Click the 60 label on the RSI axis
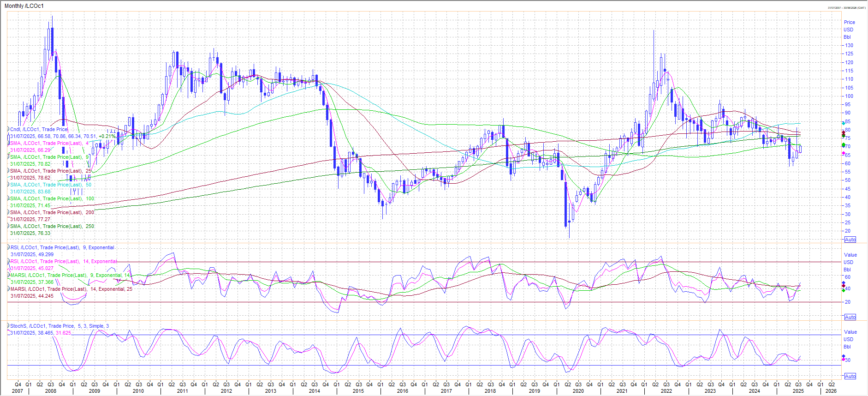This screenshot has height=396, width=868. [x=848, y=277]
